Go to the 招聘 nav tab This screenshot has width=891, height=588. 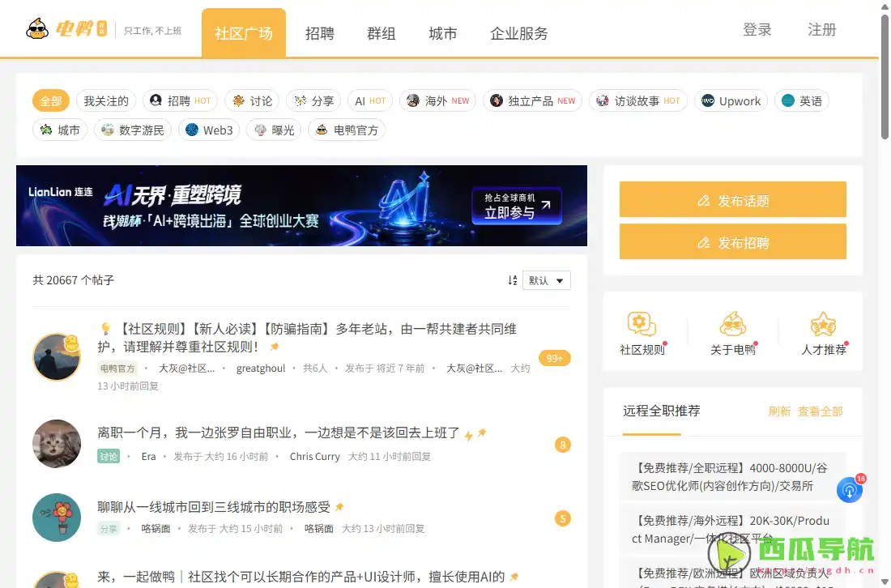tap(319, 33)
